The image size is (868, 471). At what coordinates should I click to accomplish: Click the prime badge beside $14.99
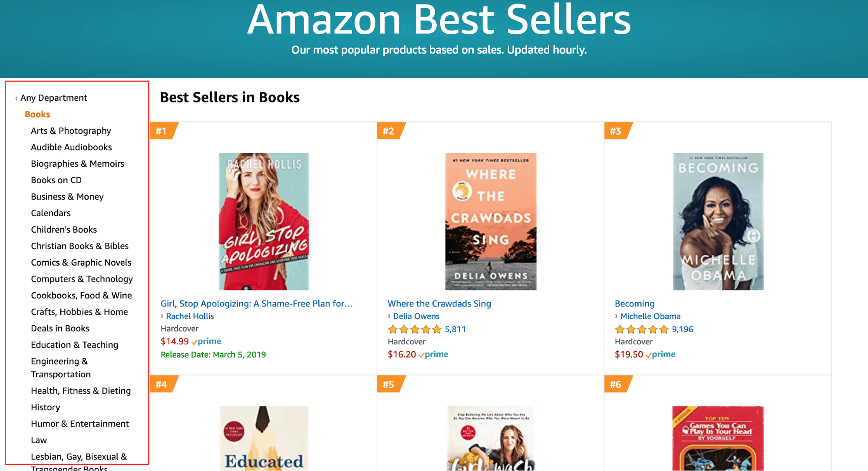click(x=207, y=342)
